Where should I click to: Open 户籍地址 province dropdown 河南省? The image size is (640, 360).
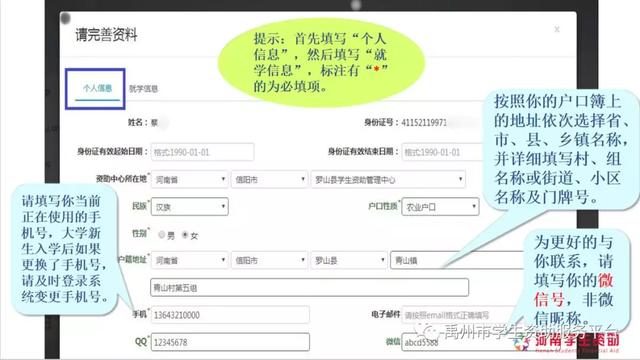189,260
